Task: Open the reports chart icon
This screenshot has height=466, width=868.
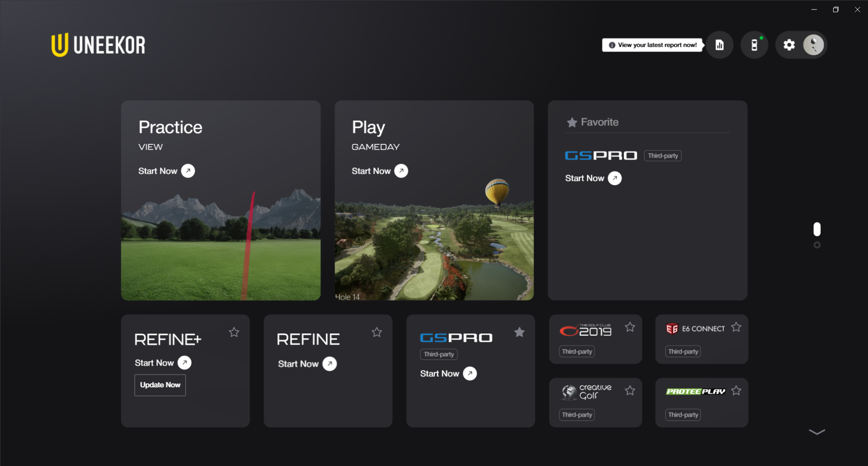Action: pyautogui.click(x=719, y=45)
